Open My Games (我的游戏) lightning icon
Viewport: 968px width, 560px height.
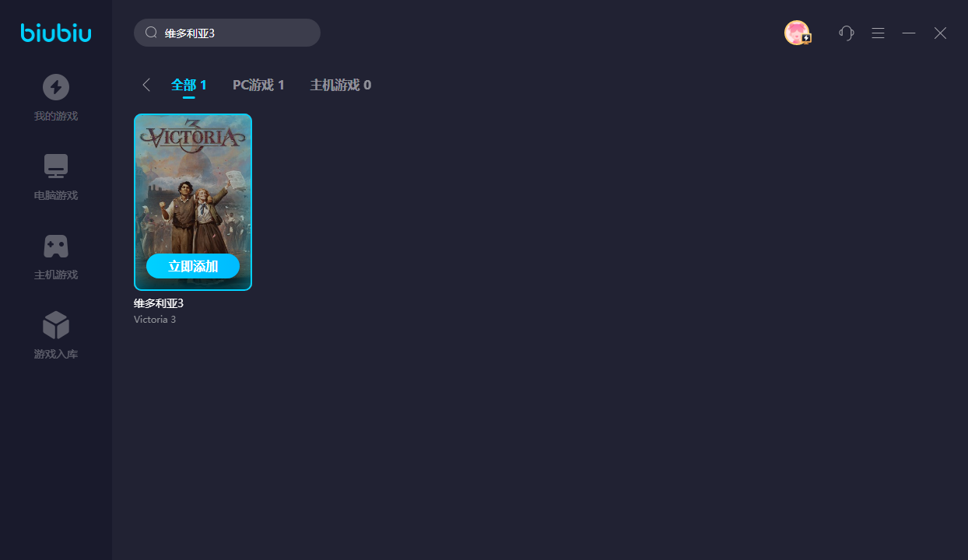click(x=56, y=87)
